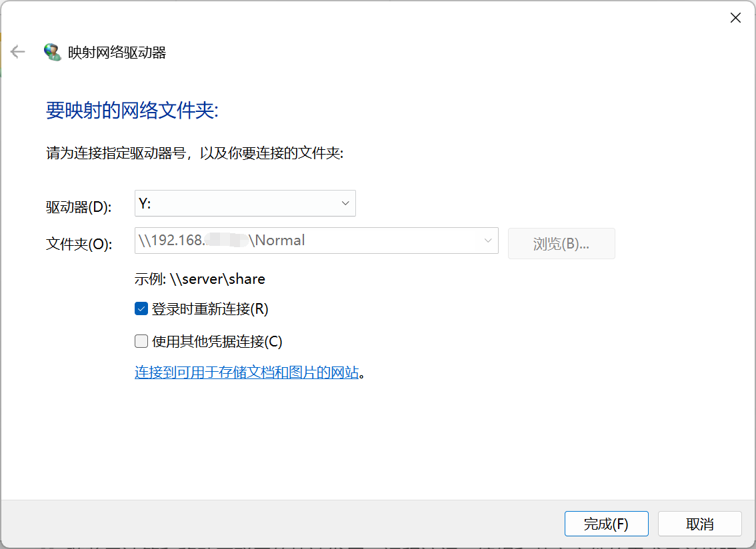
Task: Open the 连接到可用于存储文档和图片的网站 link
Action: [x=247, y=372]
